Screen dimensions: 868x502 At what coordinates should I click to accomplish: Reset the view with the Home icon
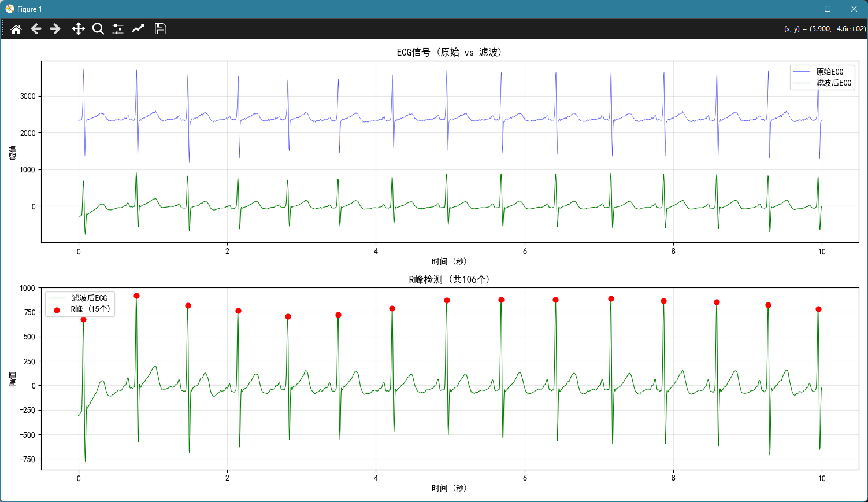point(16,29)
